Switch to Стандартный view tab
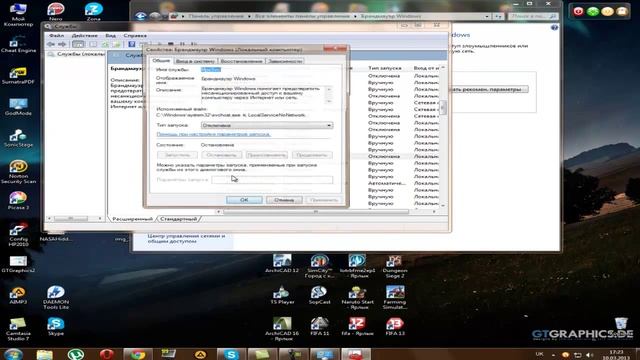 point(178,219)
